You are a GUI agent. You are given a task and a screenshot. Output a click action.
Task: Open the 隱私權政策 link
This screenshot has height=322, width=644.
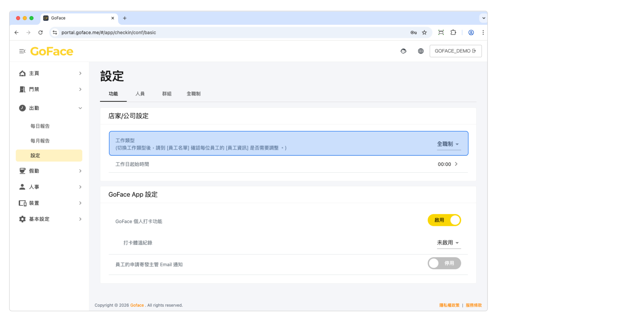(x=449, y=305)
